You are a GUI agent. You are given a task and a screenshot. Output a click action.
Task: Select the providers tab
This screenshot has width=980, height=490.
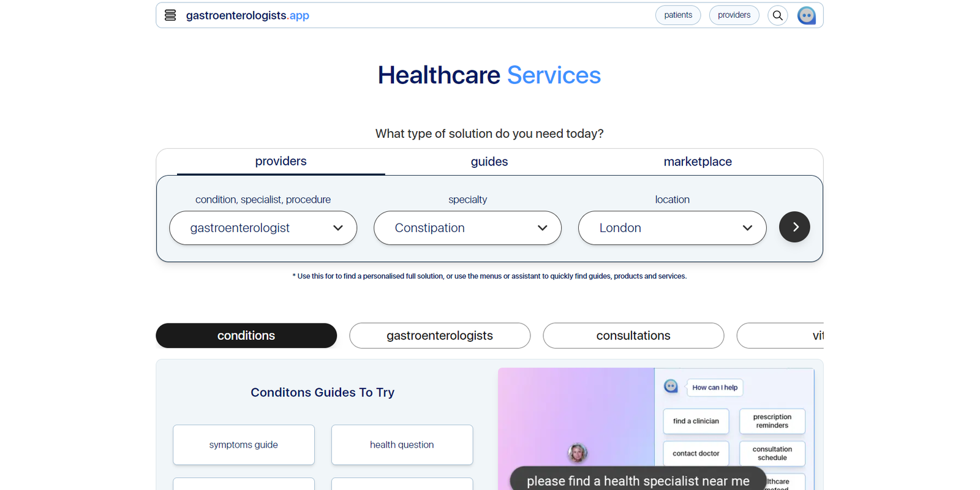pos(281,162)
